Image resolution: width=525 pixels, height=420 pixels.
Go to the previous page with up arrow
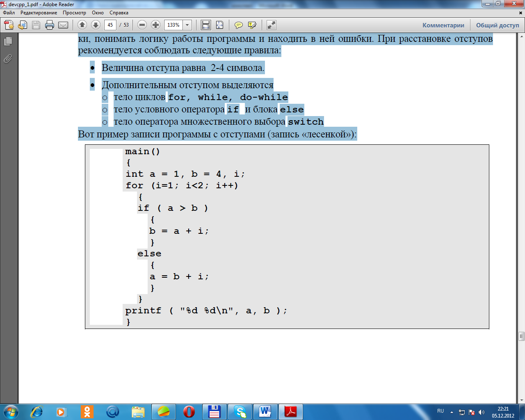coord(82,25)
